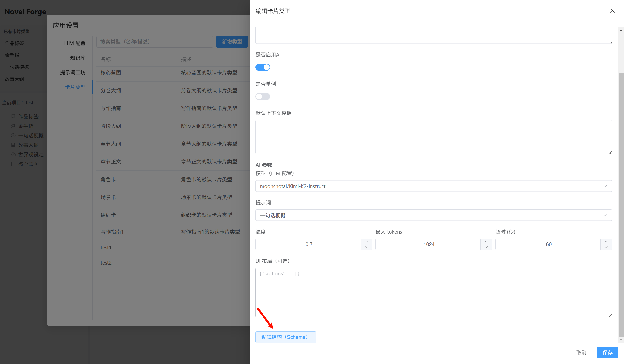Image resolution: width=624 pixels, height=364 pixels.
Task: Click the 保存 button
Action: coord(607,352)
